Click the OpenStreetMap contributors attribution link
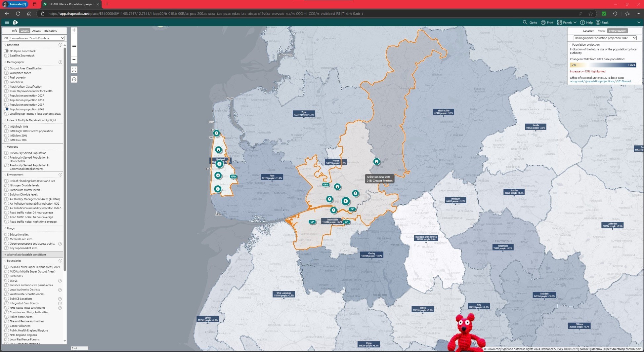 (x=623, y=349)
